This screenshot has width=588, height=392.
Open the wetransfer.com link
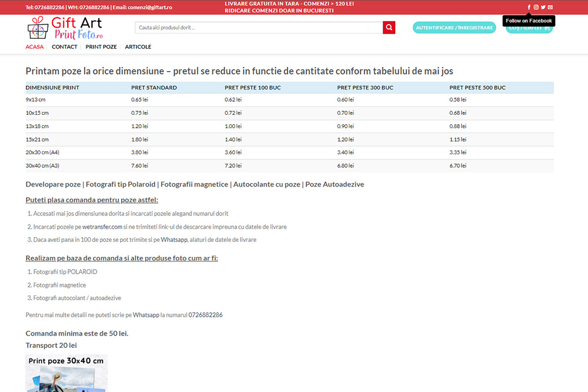pos(102,227)
